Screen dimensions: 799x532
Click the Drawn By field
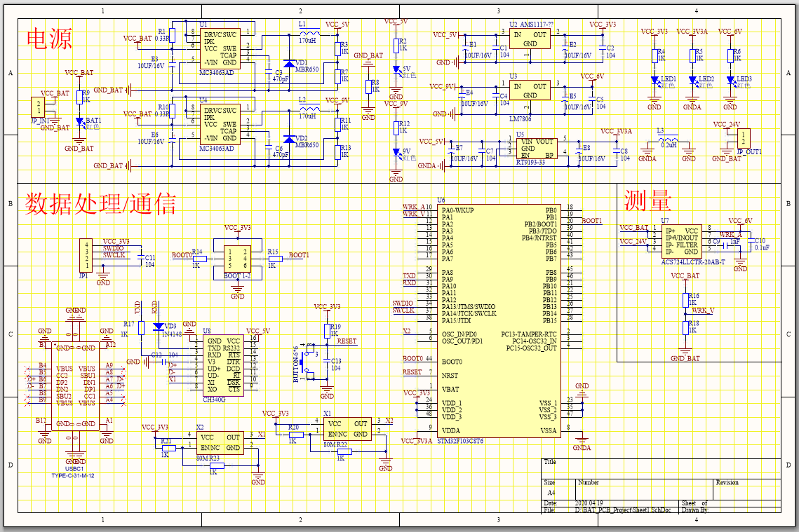(695, 510)
